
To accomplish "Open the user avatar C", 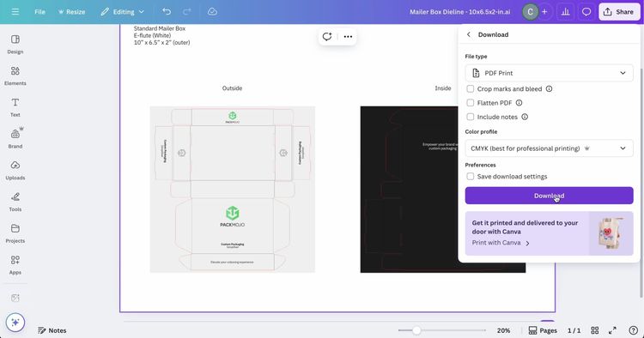I will click(x=530, y=12).
